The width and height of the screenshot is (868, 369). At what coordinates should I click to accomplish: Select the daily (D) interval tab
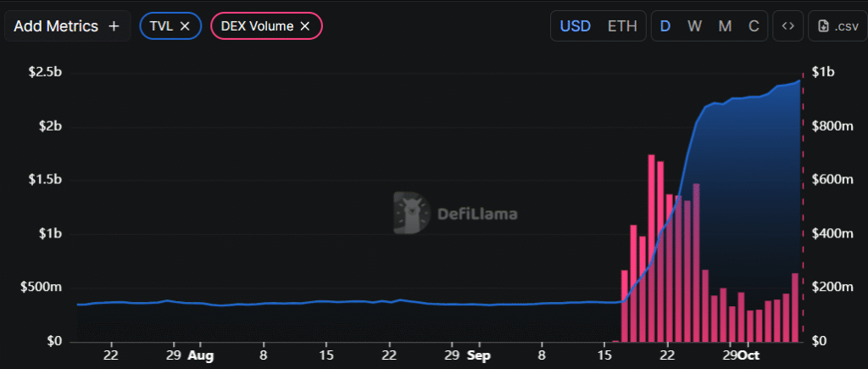pos(665,26)
